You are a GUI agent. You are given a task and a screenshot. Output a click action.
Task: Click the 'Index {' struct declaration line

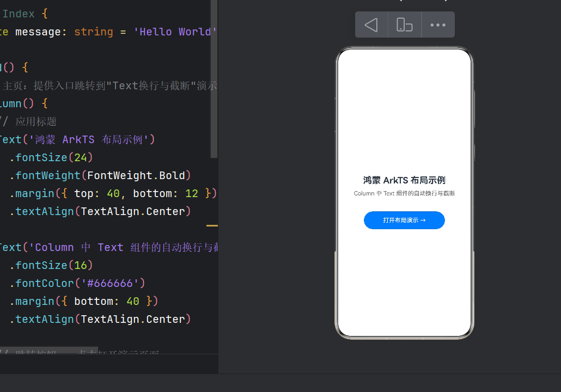click(25, 14)
